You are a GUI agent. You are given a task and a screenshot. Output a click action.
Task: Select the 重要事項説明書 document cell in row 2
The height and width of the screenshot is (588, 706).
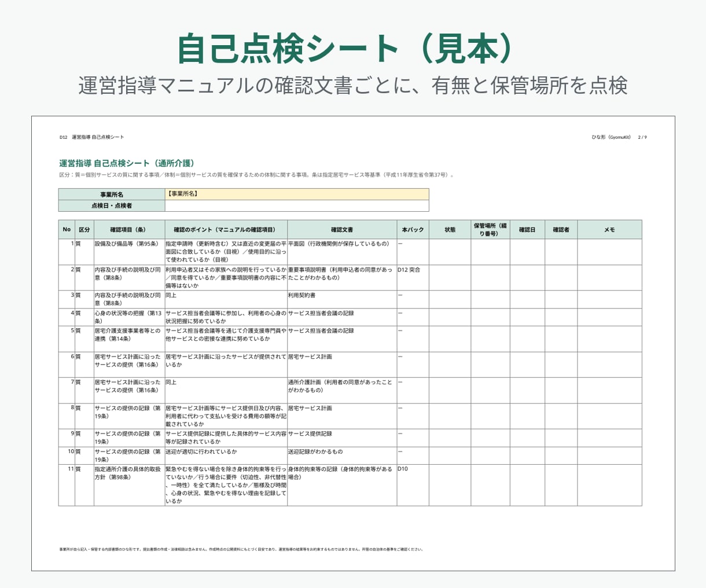(341, 278)
